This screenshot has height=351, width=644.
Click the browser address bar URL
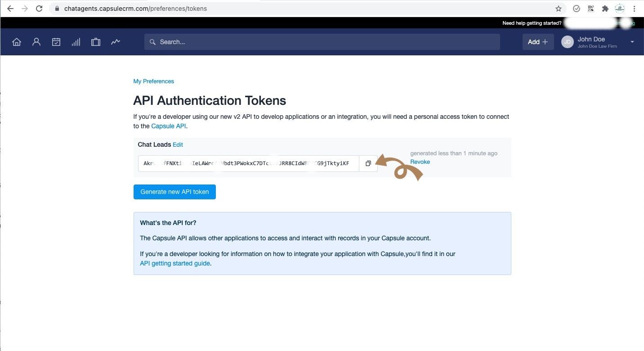(135, 9)
